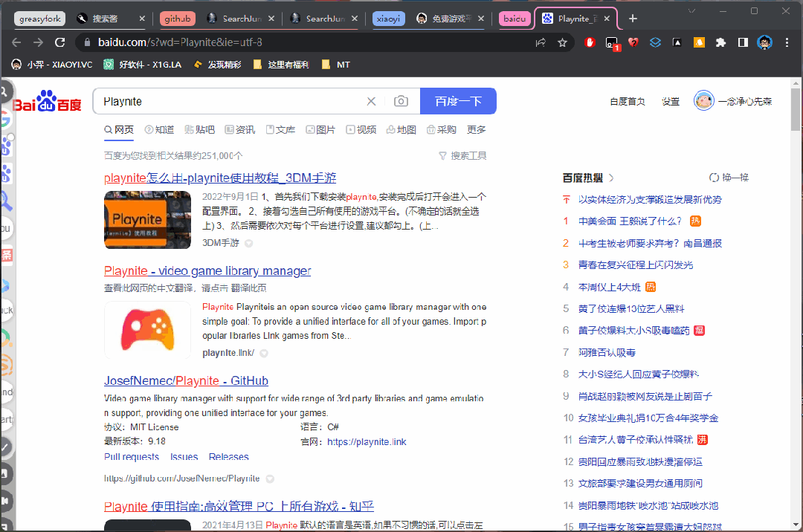Click the Baidu logo
The width and height of the screenshot is (803, 532).
pos(48,102)
